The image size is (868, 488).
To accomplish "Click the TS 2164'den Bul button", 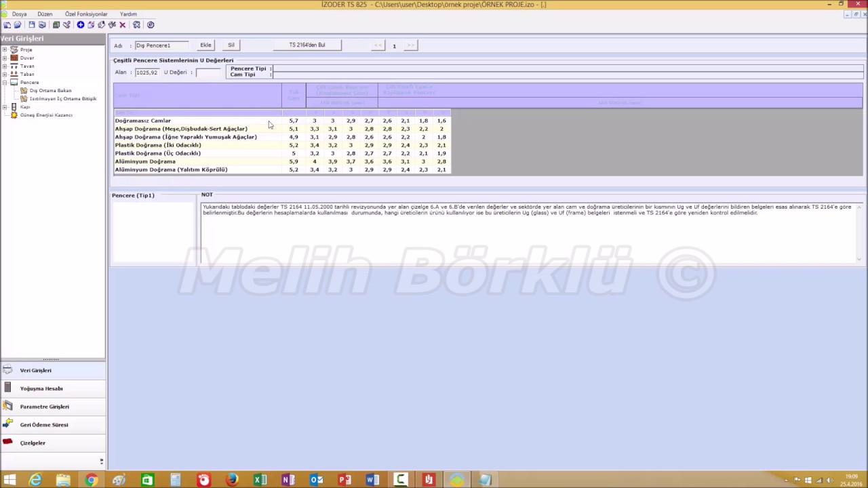I will 307,45.
